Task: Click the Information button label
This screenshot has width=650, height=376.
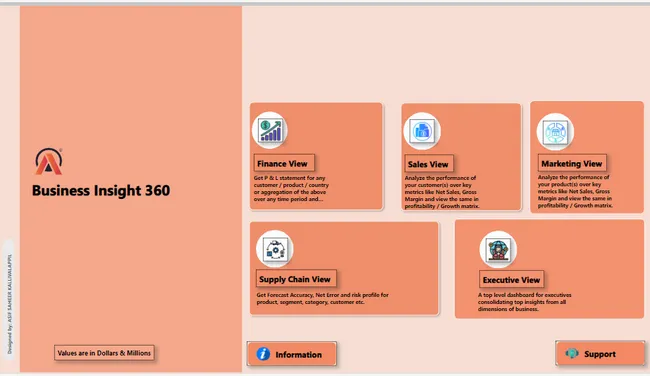Action: coord(298,354)
